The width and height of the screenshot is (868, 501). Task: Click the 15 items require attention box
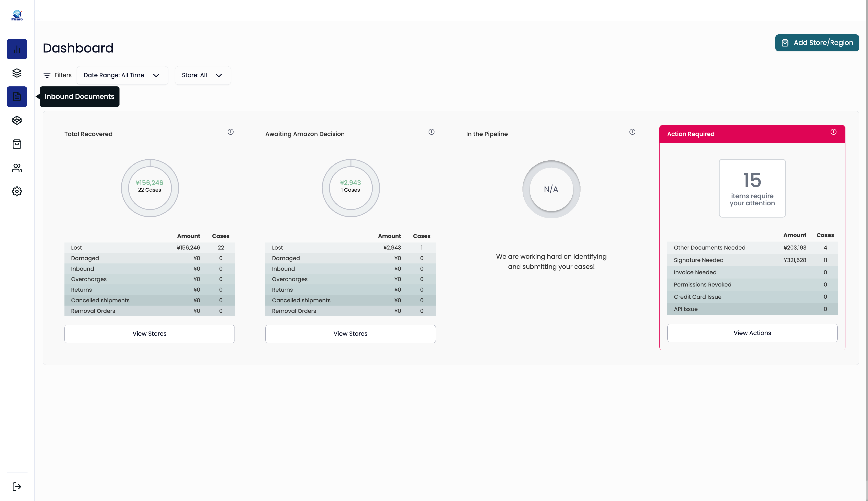click(x=752, y=188)
